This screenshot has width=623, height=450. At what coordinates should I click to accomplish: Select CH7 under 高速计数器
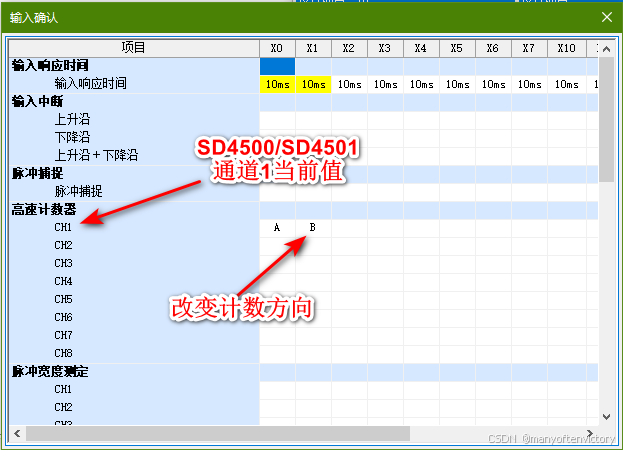(x=134, y=336)
